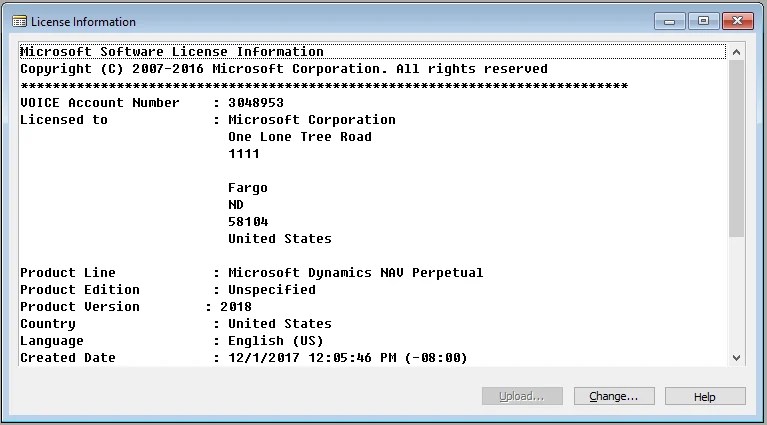Click the 'Country' label

pos(48,324)
